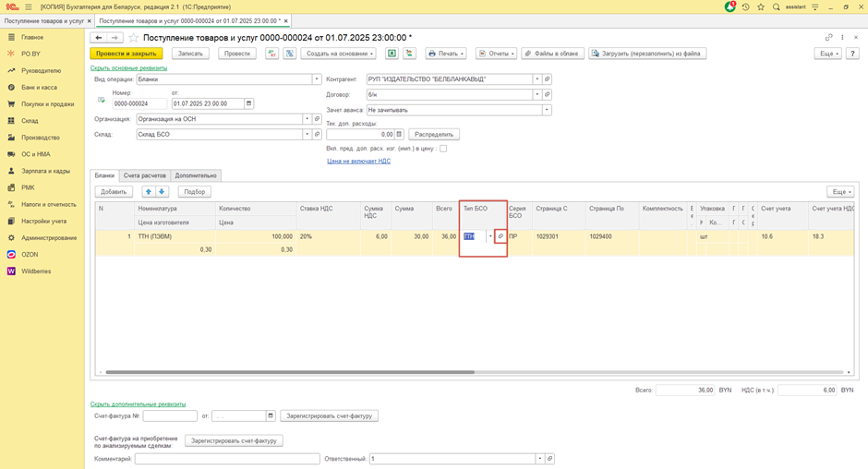Click Загрузить (перезаполнить) из файла button

647,54
